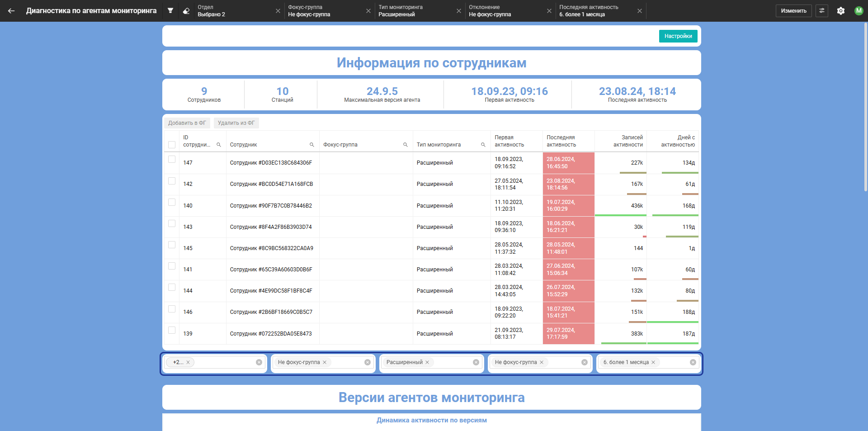Go back with the left arrow icon
The width and height of the screenshot is (868, 431).
(11, 11)
